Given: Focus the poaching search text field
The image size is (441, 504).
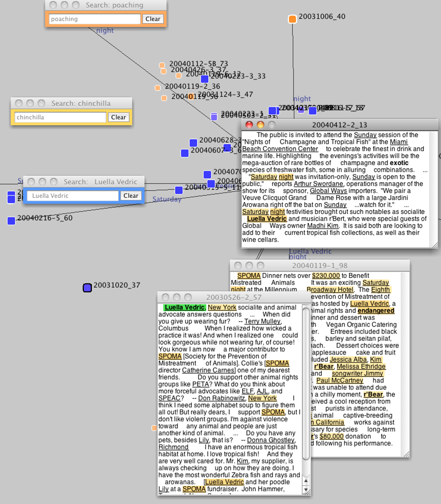Looking at the screenshot, I should [x=95, y=19].
